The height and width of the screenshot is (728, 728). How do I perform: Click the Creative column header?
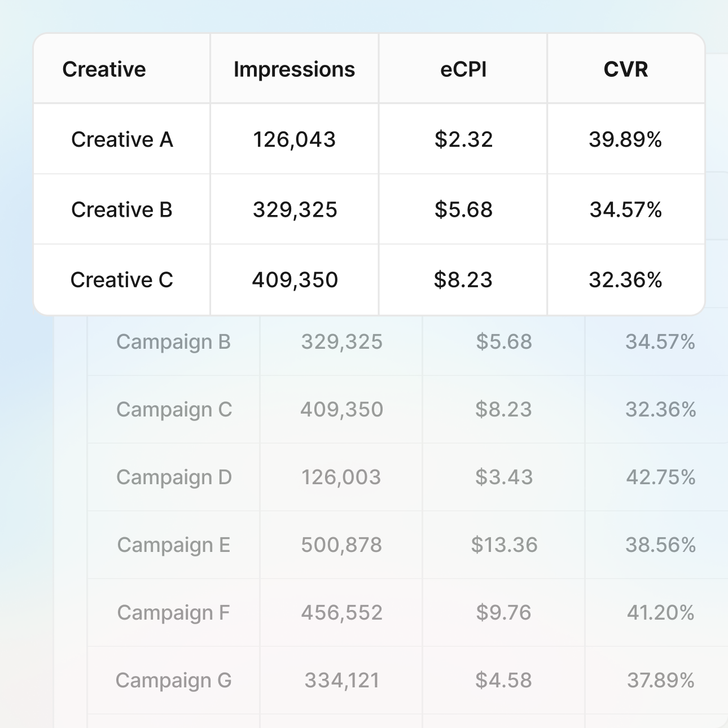click(104, 69)
